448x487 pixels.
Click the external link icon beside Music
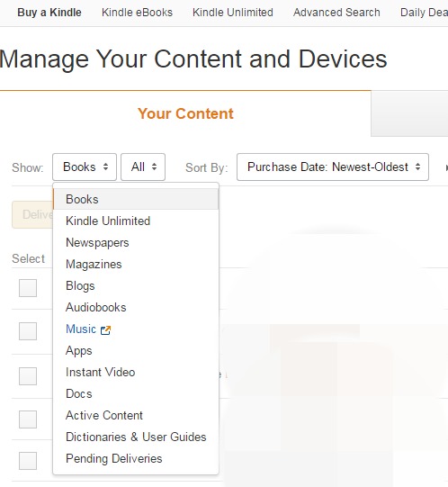[105, 329]
